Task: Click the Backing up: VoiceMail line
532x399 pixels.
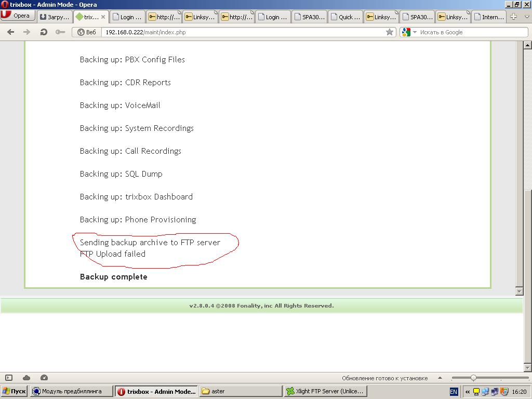Action: point(120,105)
